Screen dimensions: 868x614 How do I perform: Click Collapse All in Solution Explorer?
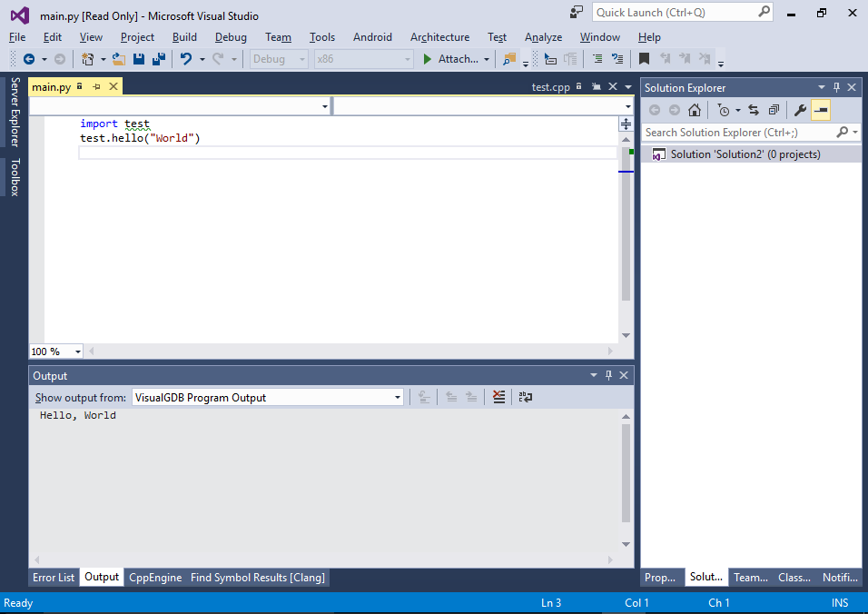[x=774, y=110]
